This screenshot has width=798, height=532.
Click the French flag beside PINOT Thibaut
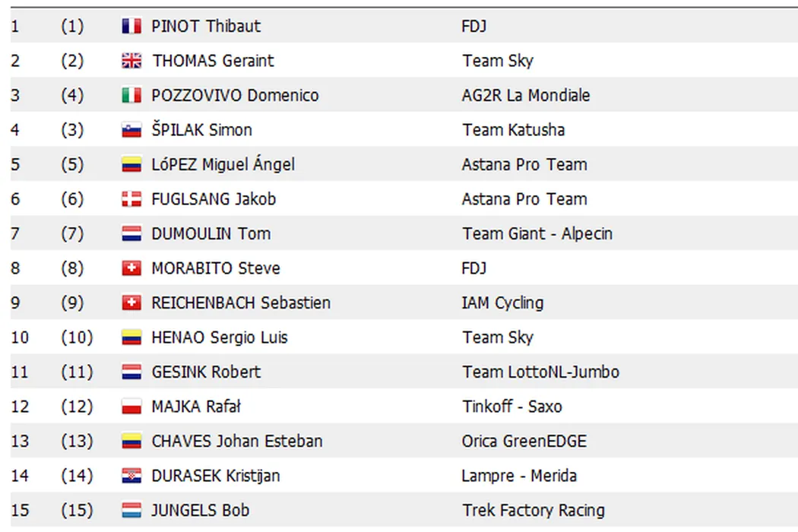(x=131, y=27)
